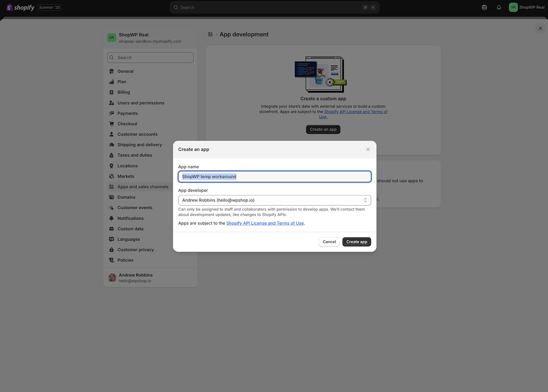
Task: Click the Apps and sales channels icon
Action: click(x=111, y=187)
